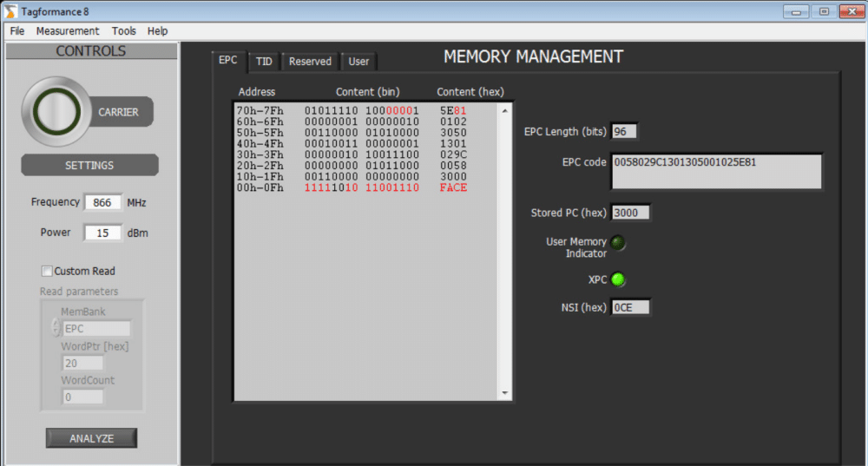
Task: Click the Power input showing 15
Action: pyautogui.click(x=102, y=233)
